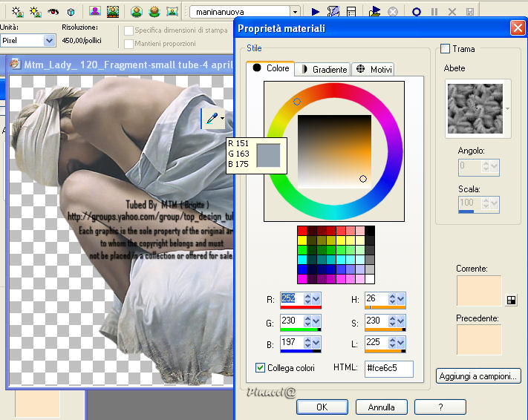Switch to the Gradiente tab
The image size is (528, 420).
coord(323,69)
